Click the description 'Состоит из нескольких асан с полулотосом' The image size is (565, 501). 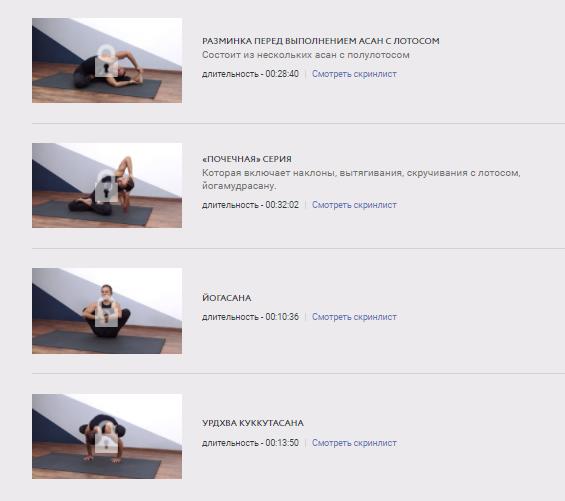[306, 55]
